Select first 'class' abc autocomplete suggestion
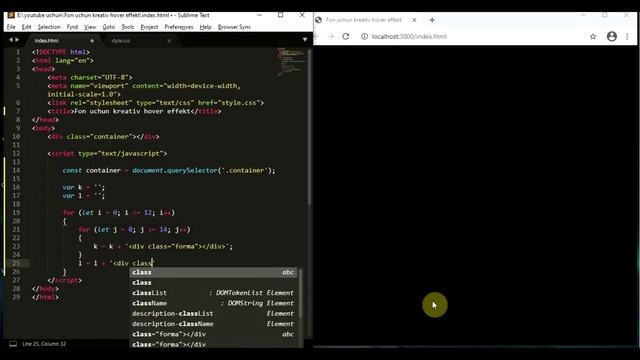The image size is (640, 360). [x=213, y=272]
